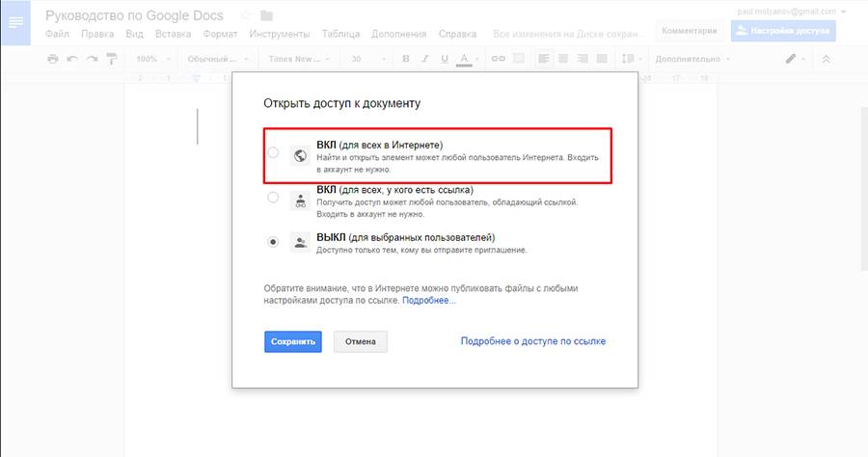
Task: Click the text color A swatch
Action: pyautogui.click(x=464, y=59)
